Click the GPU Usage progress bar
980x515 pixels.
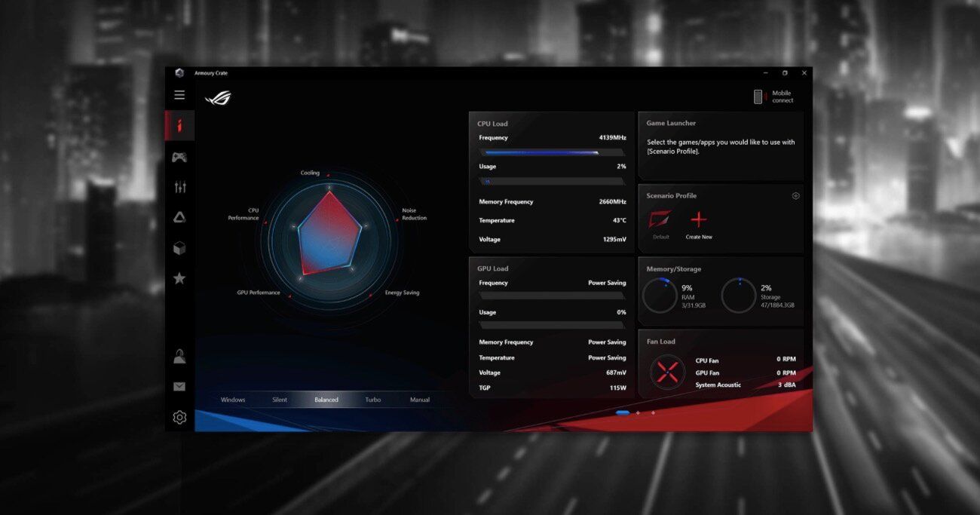click(552, 325)
